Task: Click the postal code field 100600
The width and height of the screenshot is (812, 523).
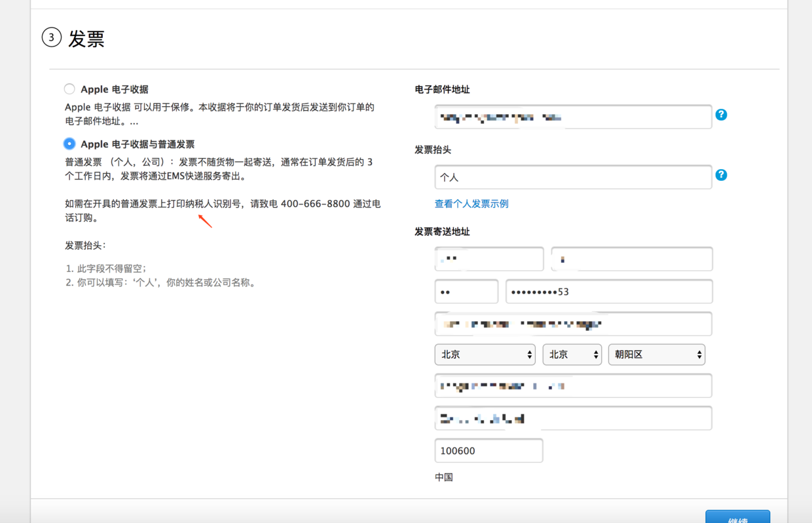Action: click(x=489, y=451)
